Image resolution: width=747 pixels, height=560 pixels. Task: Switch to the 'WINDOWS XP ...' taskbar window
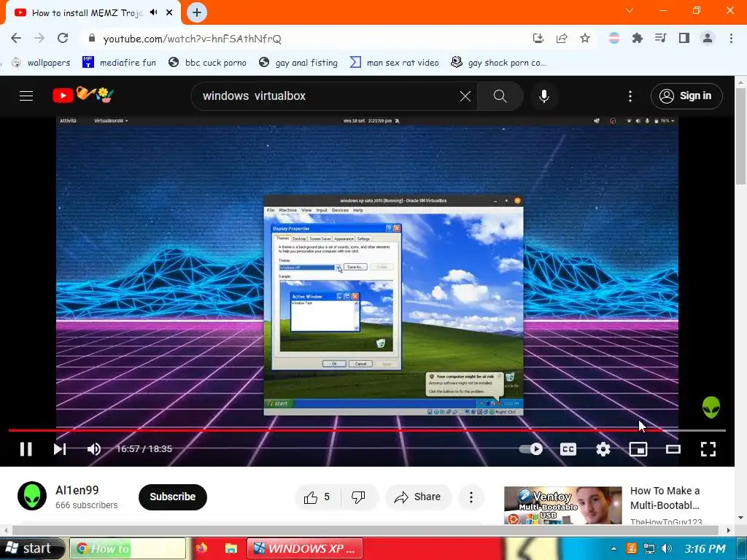pyautogui.click(x=305, y=548)
